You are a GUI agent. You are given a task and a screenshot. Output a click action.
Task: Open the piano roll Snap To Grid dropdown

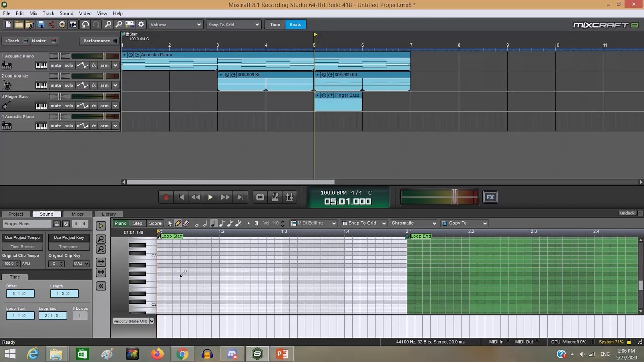364,223
